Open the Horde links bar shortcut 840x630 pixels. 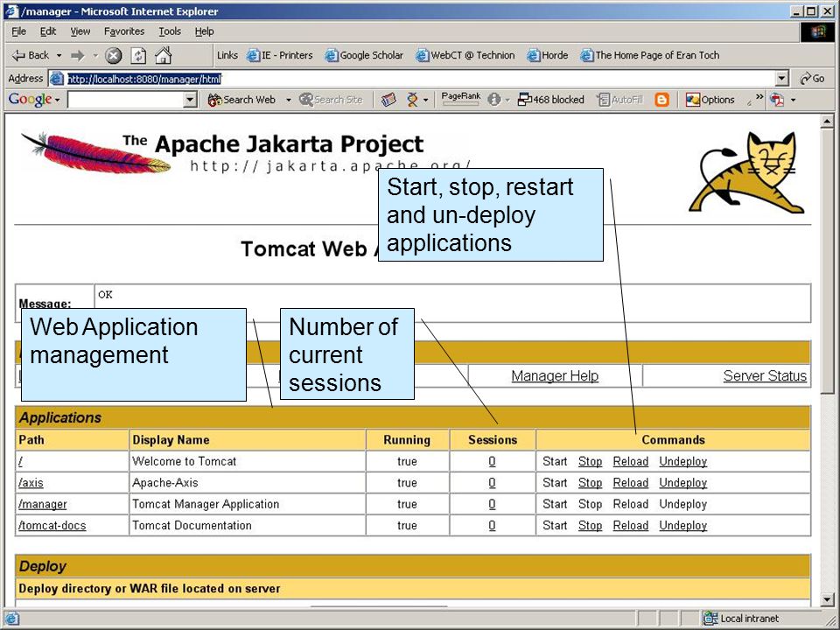point(548,55)
